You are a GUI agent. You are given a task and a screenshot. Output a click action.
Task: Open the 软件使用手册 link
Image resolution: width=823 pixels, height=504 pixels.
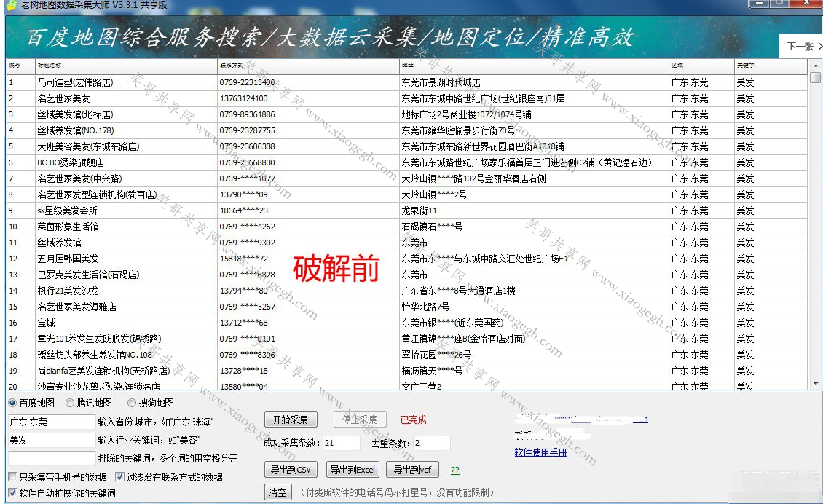coord(540,452)
